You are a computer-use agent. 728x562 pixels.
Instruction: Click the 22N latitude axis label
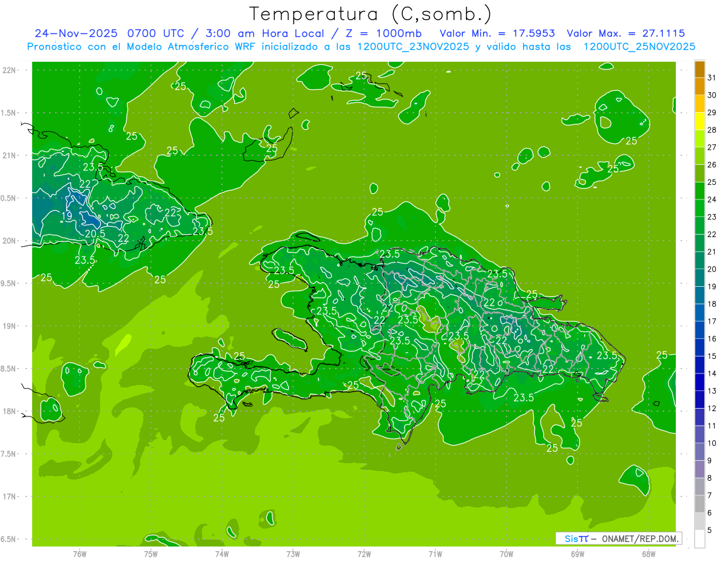coord(9,70)
